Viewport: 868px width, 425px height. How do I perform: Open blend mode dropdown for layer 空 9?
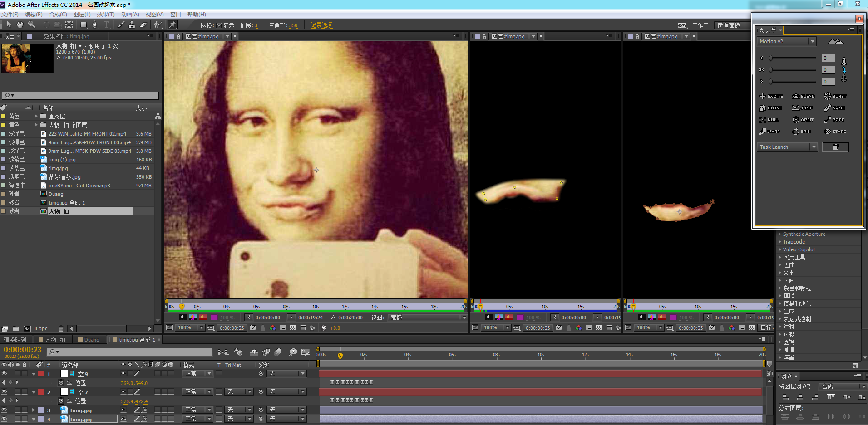coord(198,374)
